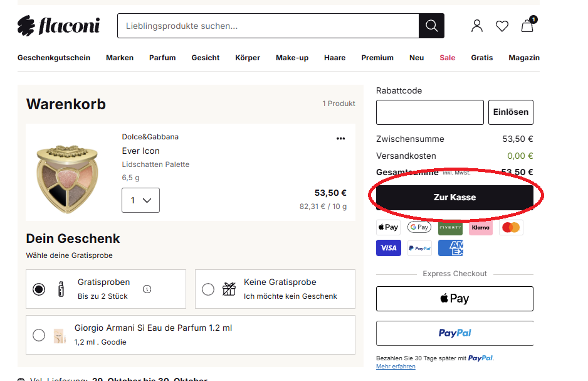The image size is (588, 381).
Task: Open the Ever Icon palette product image
Action: [67, 179]
